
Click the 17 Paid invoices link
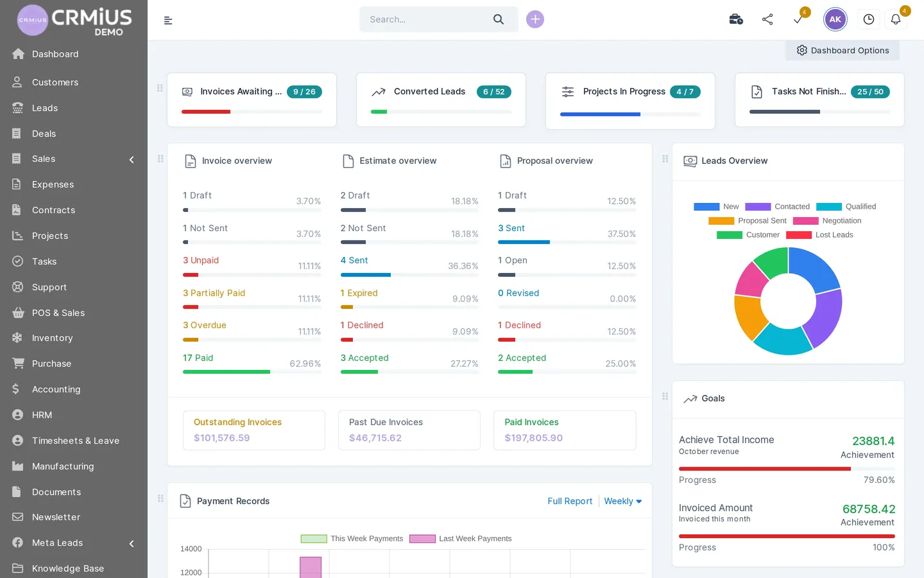point(198,358)
